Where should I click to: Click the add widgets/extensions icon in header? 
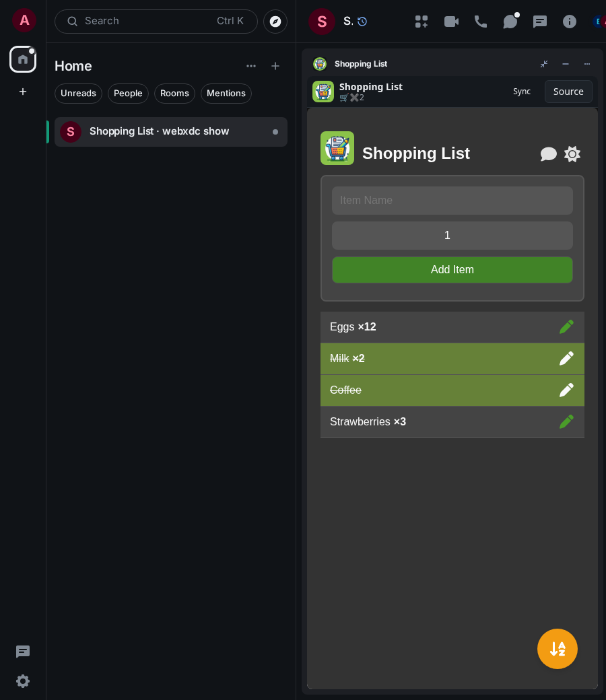422,22
